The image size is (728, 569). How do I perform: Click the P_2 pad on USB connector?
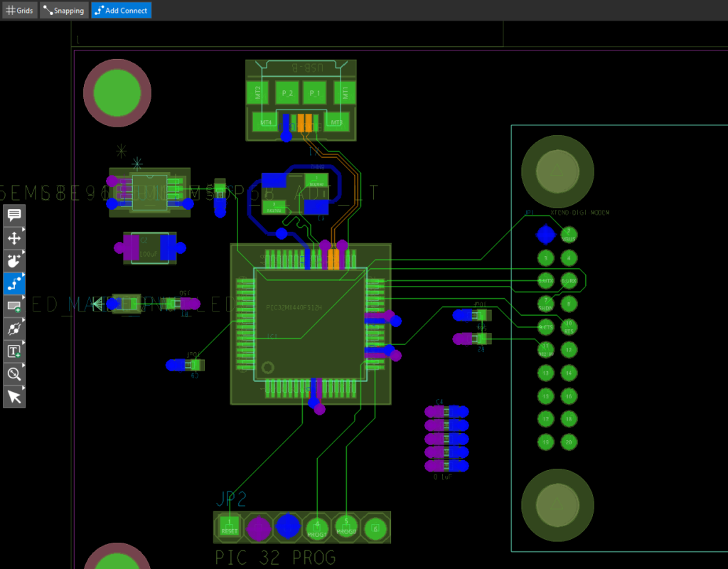[287, 93]
